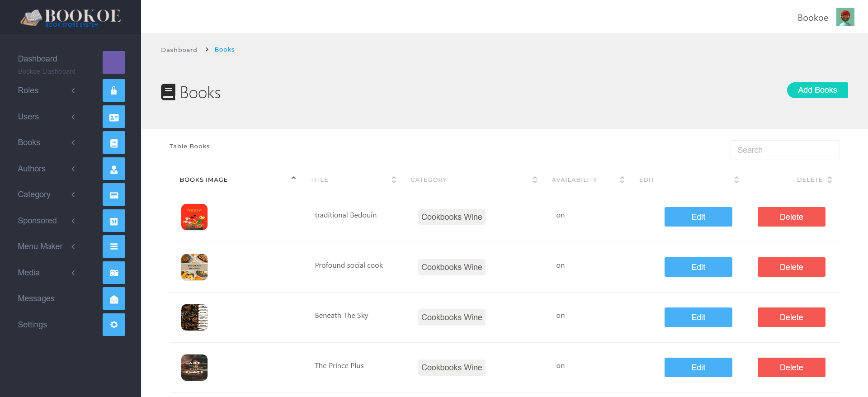Click the Menu Maker list icon
This screenshot has height=397, width=868.
(x=113, y=246)
